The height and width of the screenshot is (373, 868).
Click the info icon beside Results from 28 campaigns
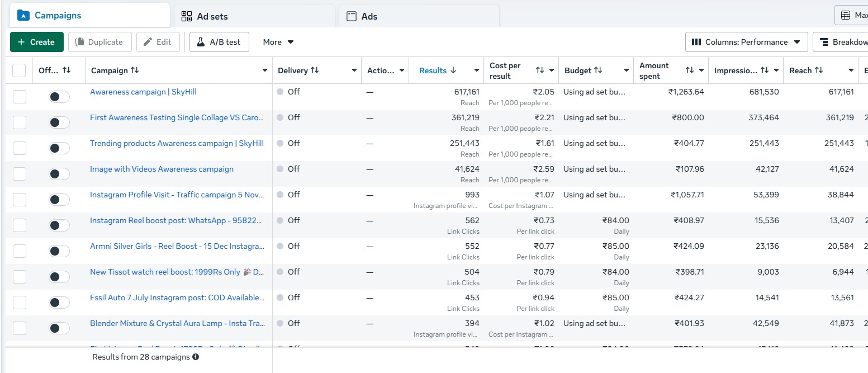pyautogui.click(x=196, y=357)
